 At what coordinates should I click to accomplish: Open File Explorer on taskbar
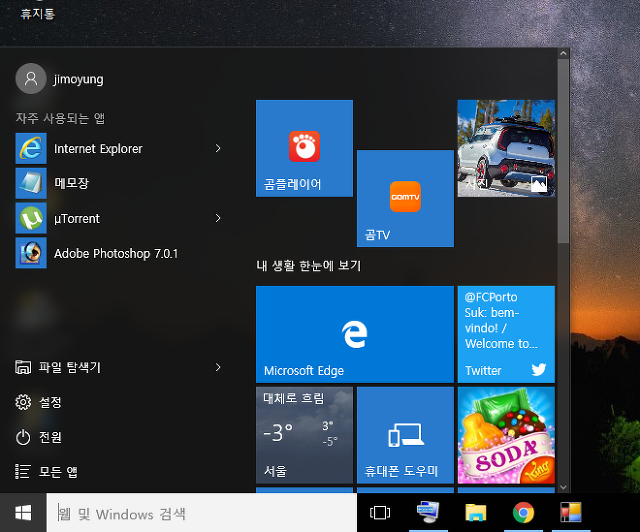click(476, 513)
